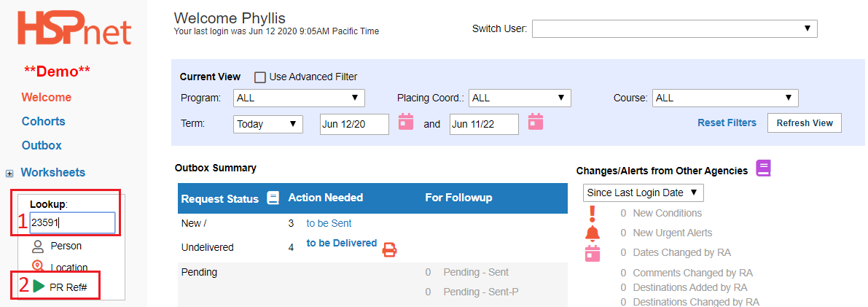This screenshot has height=307, width=868.
Task: Open the Term dropdown set to Today
Action: 268,124
